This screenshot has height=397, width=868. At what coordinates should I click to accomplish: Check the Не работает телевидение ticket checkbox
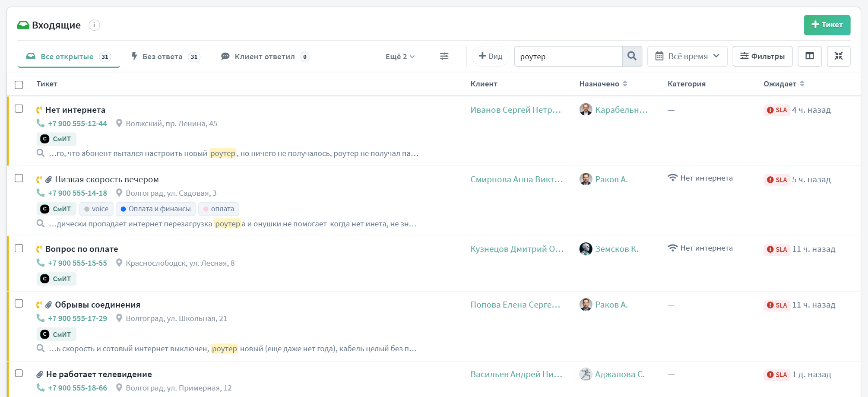[19, 373]
